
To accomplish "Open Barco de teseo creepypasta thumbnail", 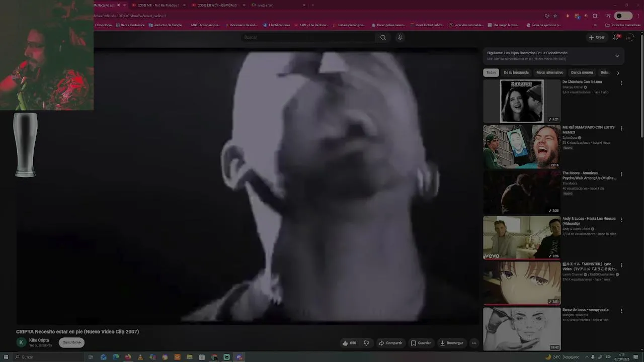I will pos(522,329).
